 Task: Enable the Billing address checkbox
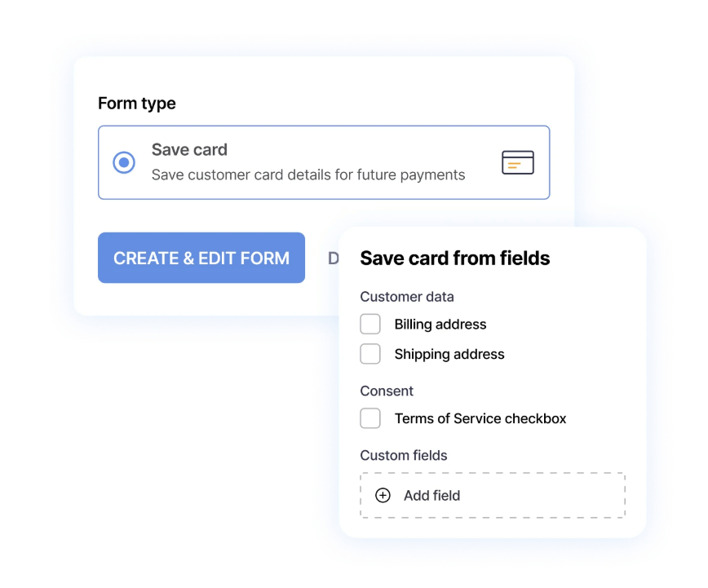point(370,324)
